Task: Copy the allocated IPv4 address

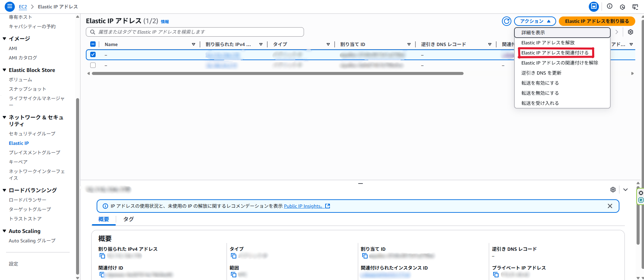Action: tap(102, 256)
